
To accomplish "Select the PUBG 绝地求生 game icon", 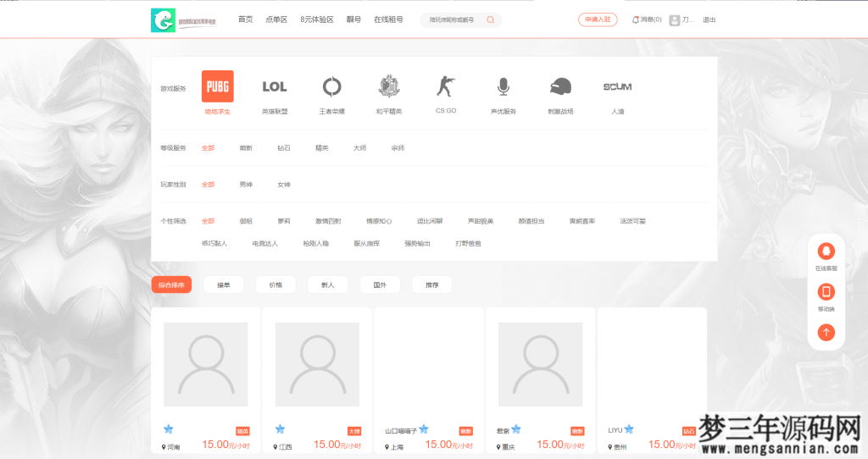I will tap(218, 86).
